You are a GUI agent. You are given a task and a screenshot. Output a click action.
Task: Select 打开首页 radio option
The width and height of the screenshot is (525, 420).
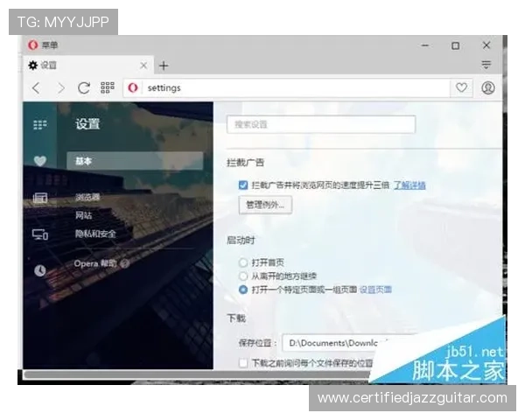click(x=243, y=262)
